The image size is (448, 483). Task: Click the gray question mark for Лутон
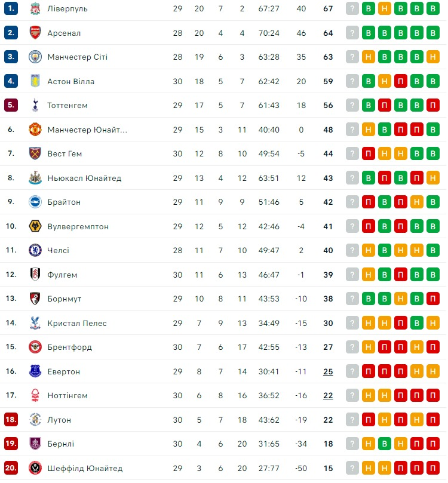352,420
